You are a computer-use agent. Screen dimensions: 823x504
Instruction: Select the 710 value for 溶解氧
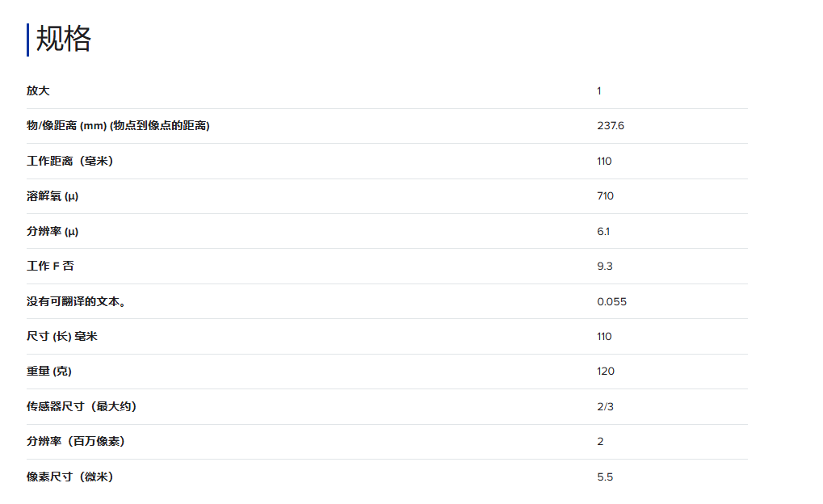(605, 196)
